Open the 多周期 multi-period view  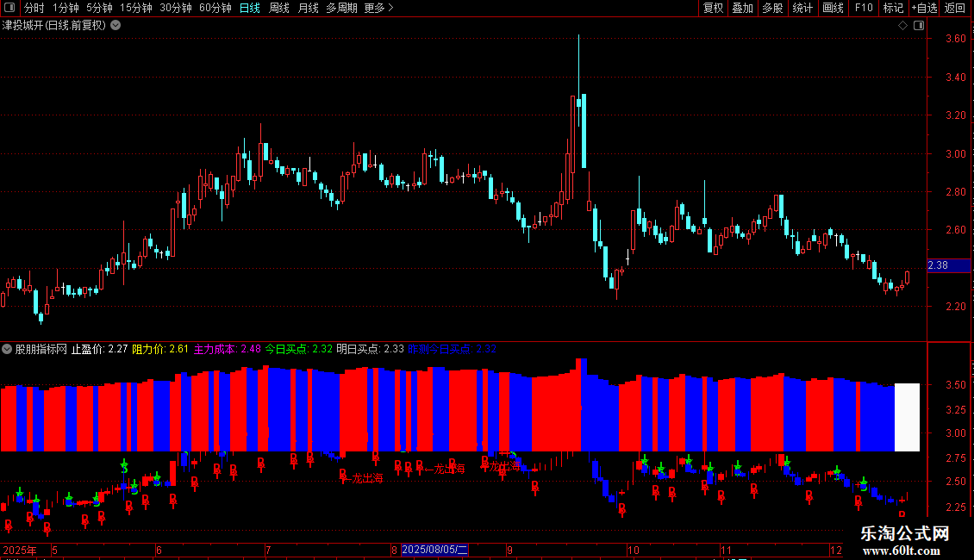341,8
